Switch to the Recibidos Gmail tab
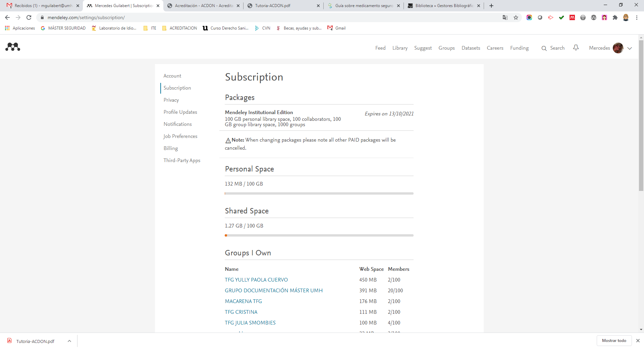This screenshot has width=644, height=349. (x=43, y=6)
